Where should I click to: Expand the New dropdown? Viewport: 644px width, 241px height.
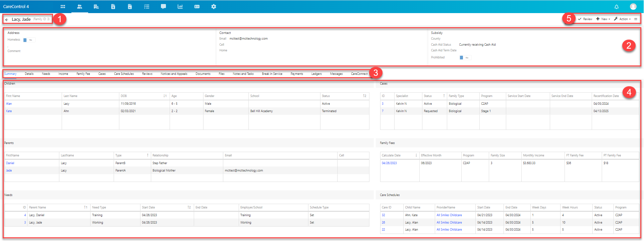pyautogui.click(x=603, y=19)
